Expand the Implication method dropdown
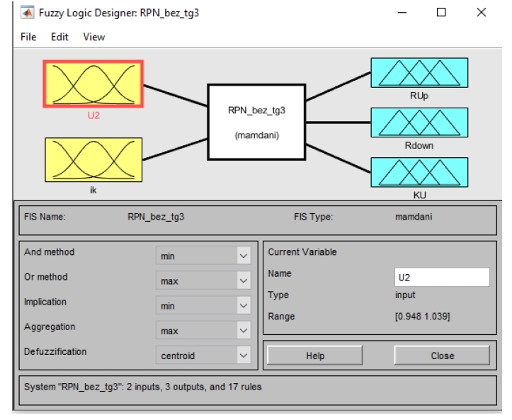Screen dimensions: 512x420 pyautogui.click(x=203, y=305)
